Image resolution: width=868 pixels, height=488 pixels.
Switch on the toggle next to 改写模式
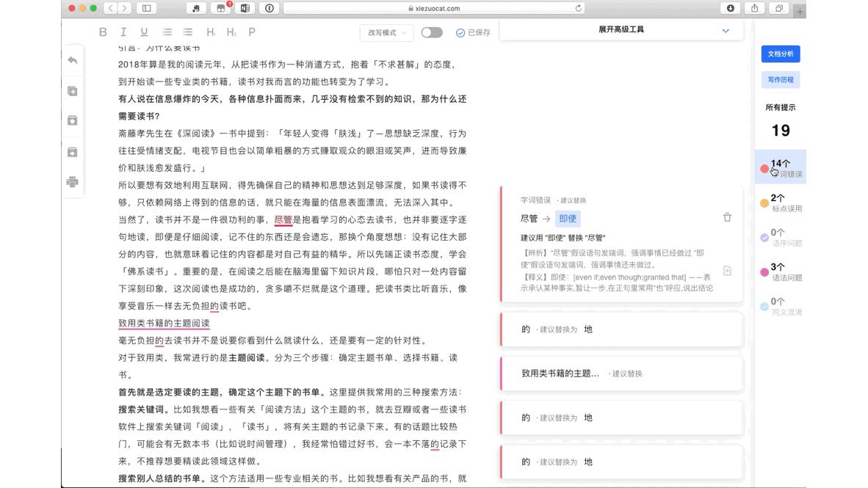click(x=432, y=32)
